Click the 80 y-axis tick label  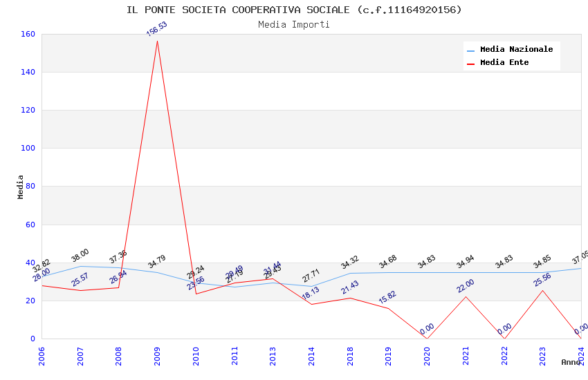tap(30, 186)
